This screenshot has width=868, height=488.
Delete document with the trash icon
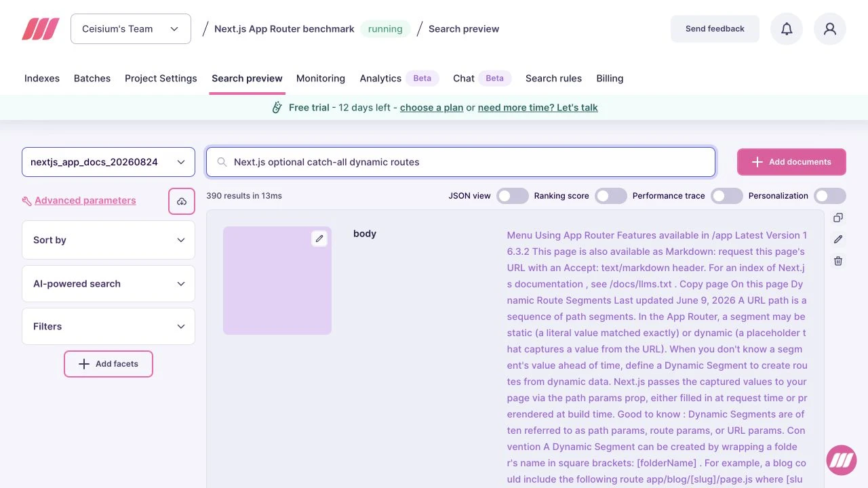[x=838, y=261]
